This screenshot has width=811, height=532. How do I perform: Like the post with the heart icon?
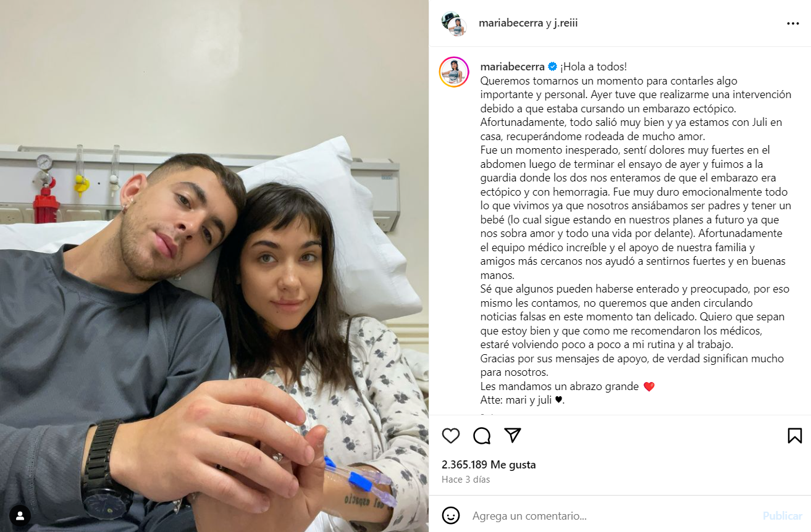pos(451,436)
